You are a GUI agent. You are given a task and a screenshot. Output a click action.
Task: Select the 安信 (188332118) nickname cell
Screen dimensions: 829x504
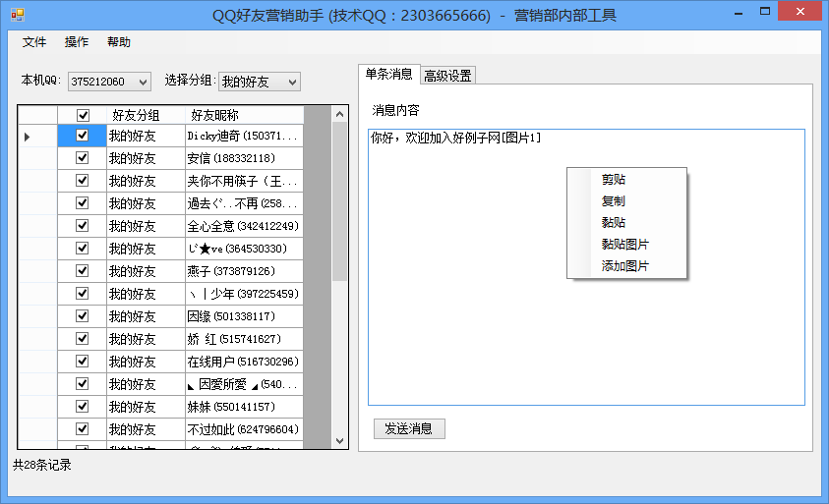(244, 158)
